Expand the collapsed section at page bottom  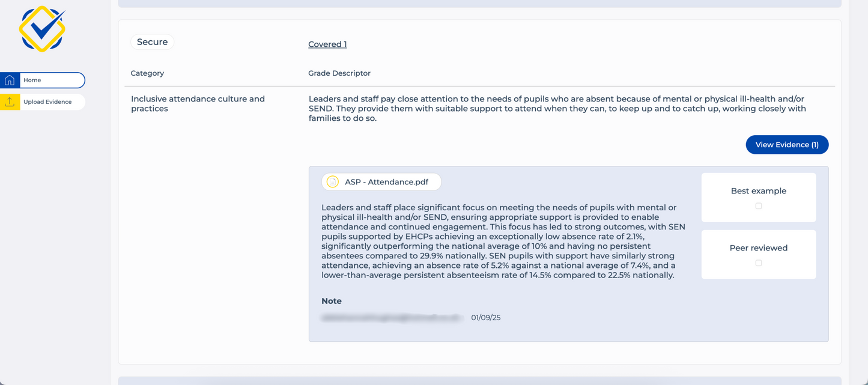[481, 381]
